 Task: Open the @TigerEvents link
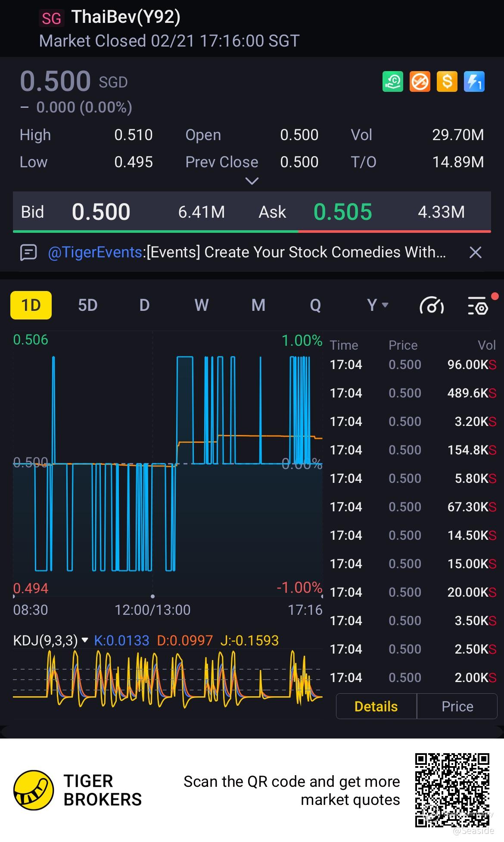pyautogui.click(x=95, y=252)
